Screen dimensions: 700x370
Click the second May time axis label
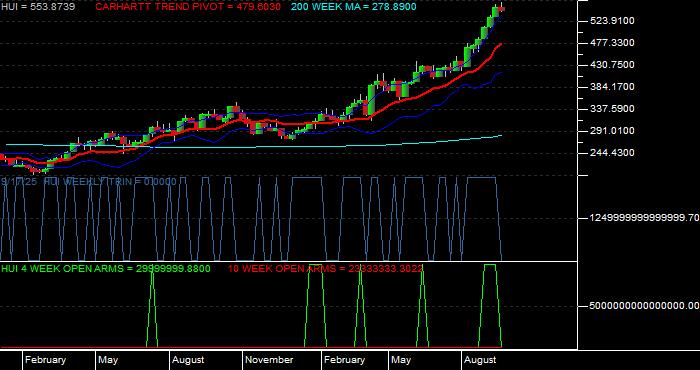pos(401,360)
